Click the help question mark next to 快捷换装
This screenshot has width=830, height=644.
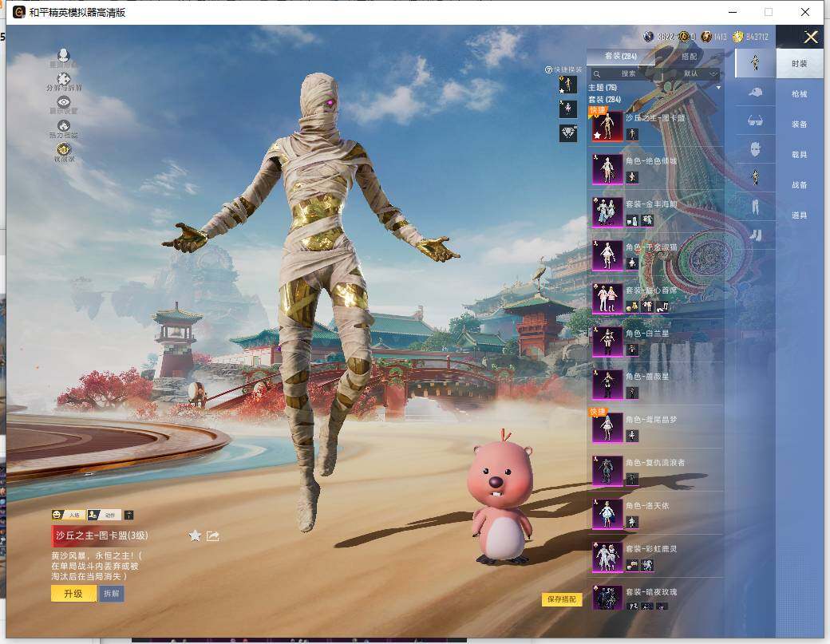(x=548, y=70)
